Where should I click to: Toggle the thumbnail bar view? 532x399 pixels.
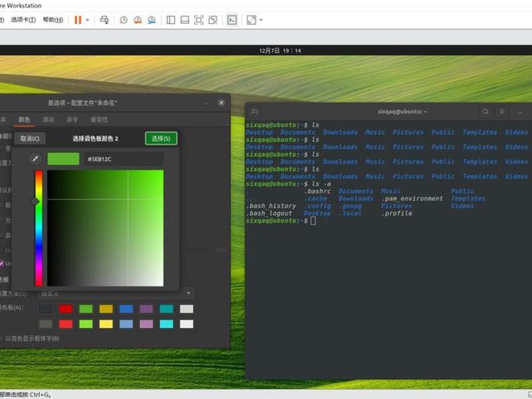pyautogui.click(x=185, y=20)
